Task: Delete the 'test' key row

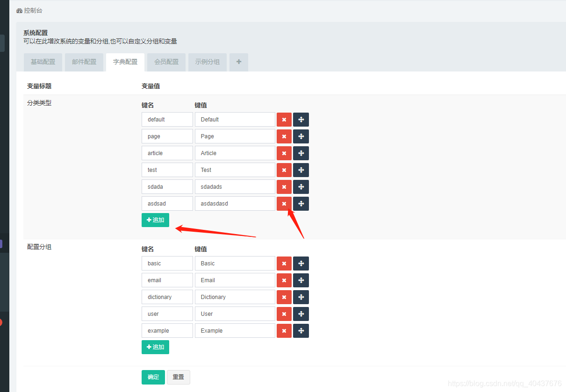Action: tap(284, 170)
